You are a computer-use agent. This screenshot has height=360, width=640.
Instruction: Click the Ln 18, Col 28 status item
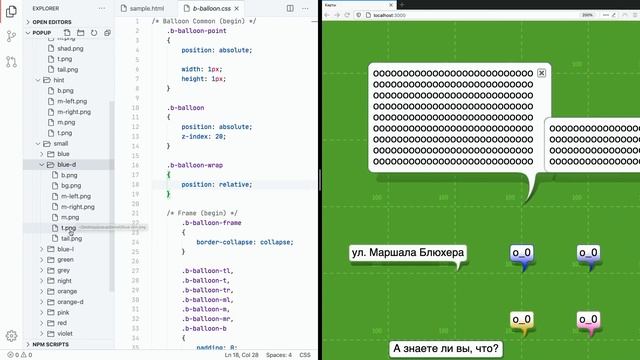241,355
